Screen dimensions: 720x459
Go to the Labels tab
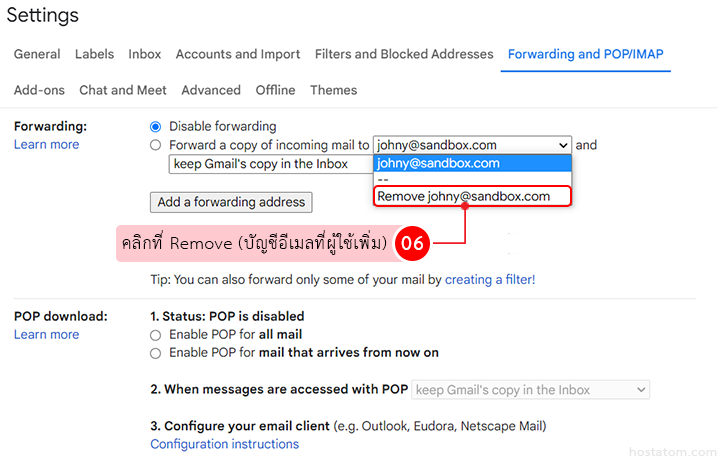tap(94, 54)
